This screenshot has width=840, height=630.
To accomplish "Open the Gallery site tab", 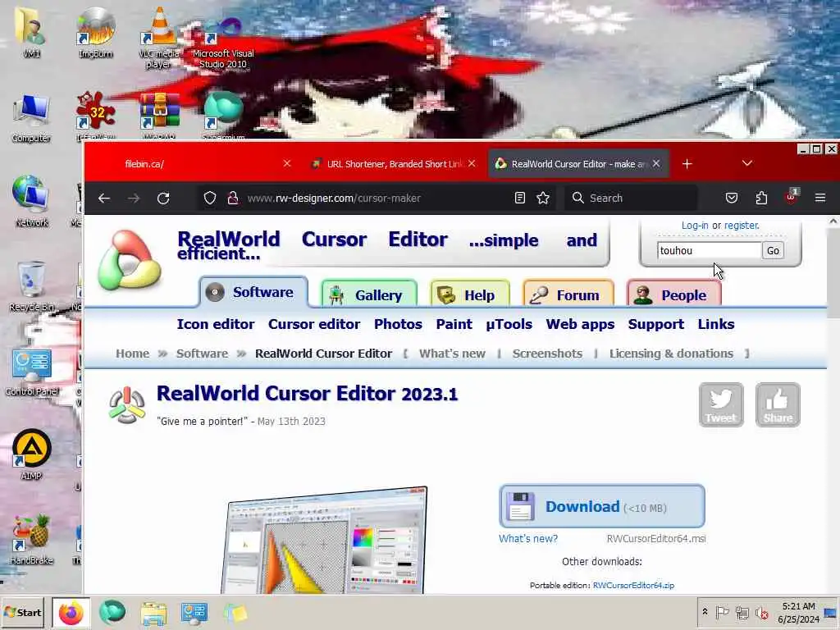I will click(369, 294).
